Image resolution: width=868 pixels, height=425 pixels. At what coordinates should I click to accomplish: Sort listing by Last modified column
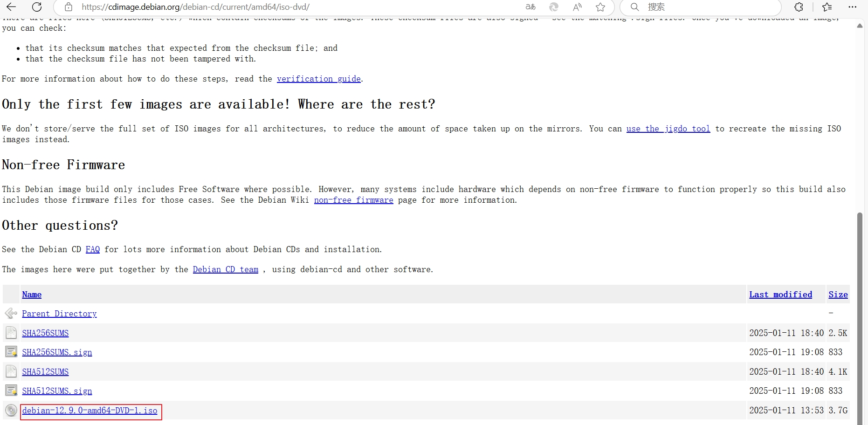tap(781, 295)
